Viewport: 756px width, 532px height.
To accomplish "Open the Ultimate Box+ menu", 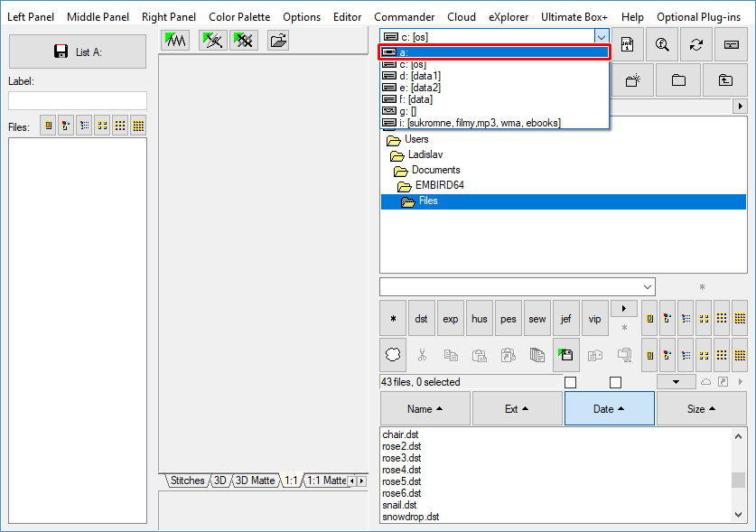I will pos(574,17).
